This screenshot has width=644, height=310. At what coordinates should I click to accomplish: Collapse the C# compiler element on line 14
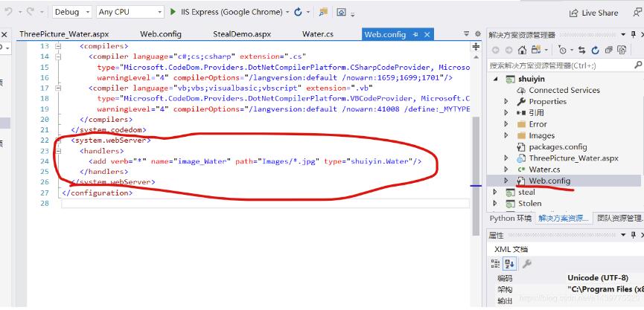click(58, 56)
